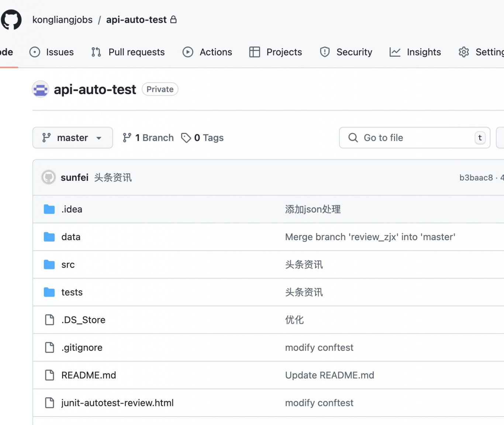Image resolution: width=504 pixels, height=425 pixels.
Task: Open commit message 添加json处理
Action: pyautogui.click(x=313, y=209)
